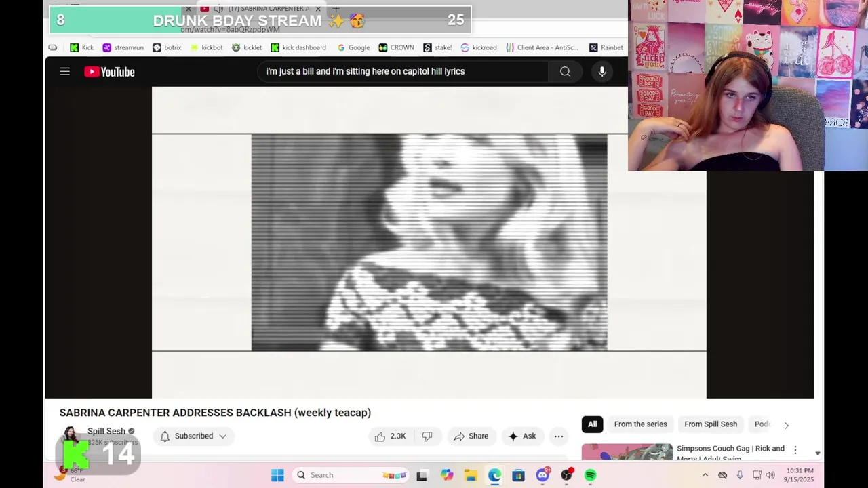Open the kick dashboard bookmark

point(298,47)
